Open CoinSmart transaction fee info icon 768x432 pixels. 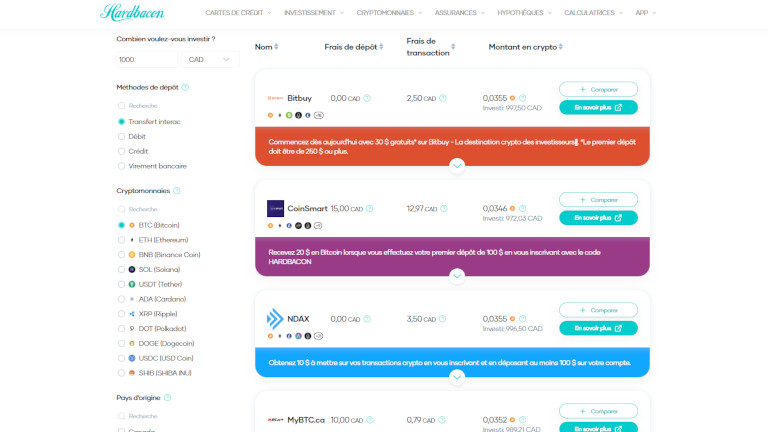[444, 208]
